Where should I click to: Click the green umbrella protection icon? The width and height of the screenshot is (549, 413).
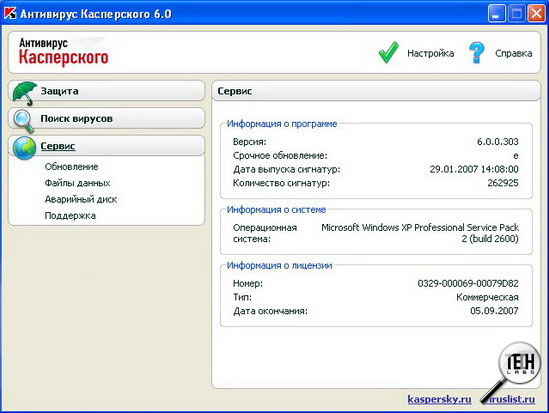pos(25,93)
